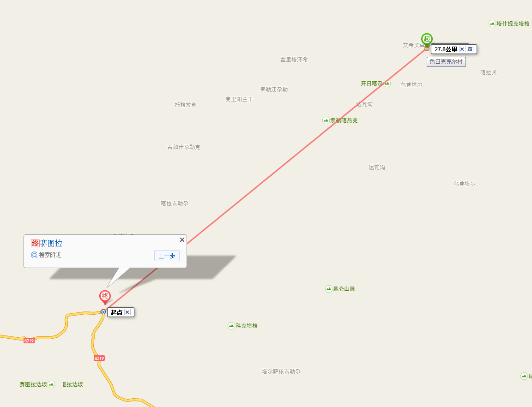This screenshot has height=407, width=532.
Task: Click the green start marker pin
Action: coord(427,39)
